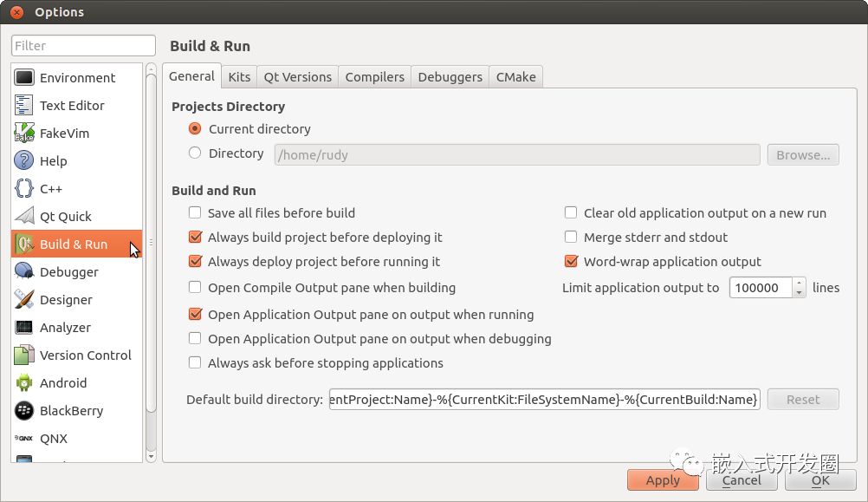
Task: Click the Help category icon
Action: 24,160
